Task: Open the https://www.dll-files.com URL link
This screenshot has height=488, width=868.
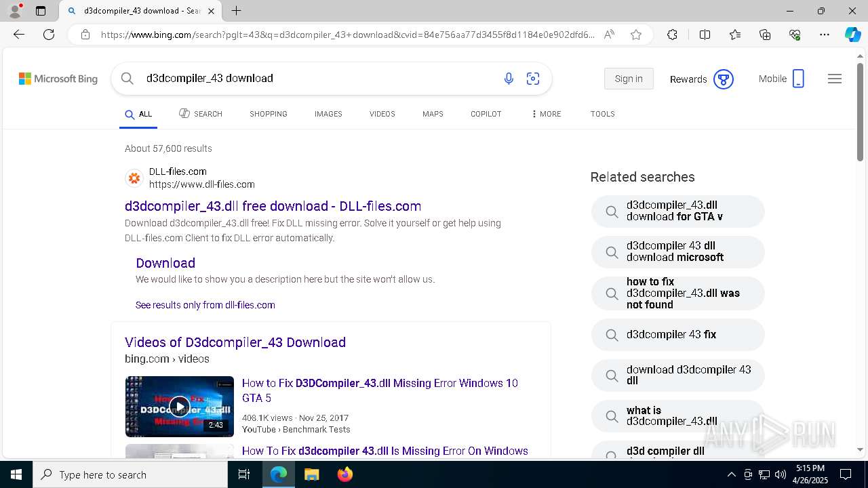Action: [x=202, y=184]
